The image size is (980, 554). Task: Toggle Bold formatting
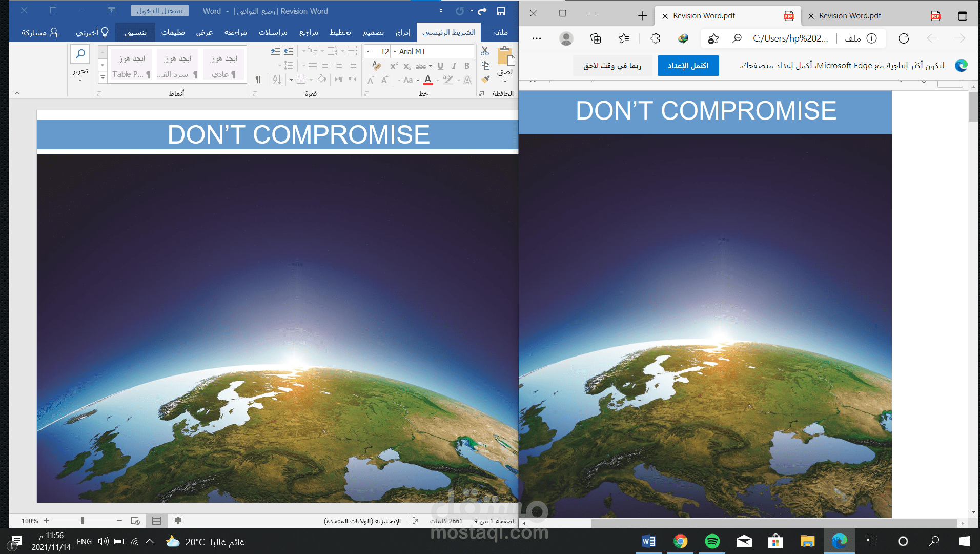click(x=467, y=66)
